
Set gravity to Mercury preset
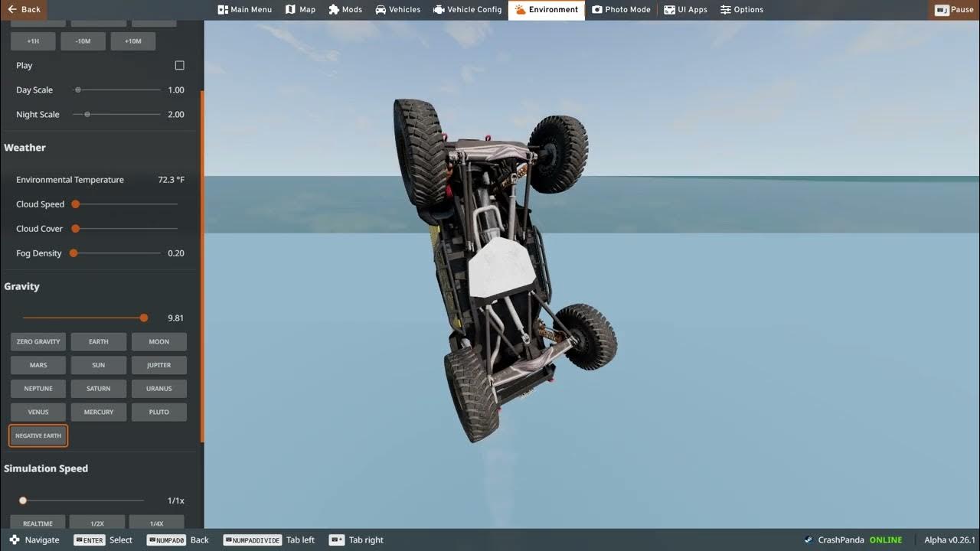click(99, 412)
